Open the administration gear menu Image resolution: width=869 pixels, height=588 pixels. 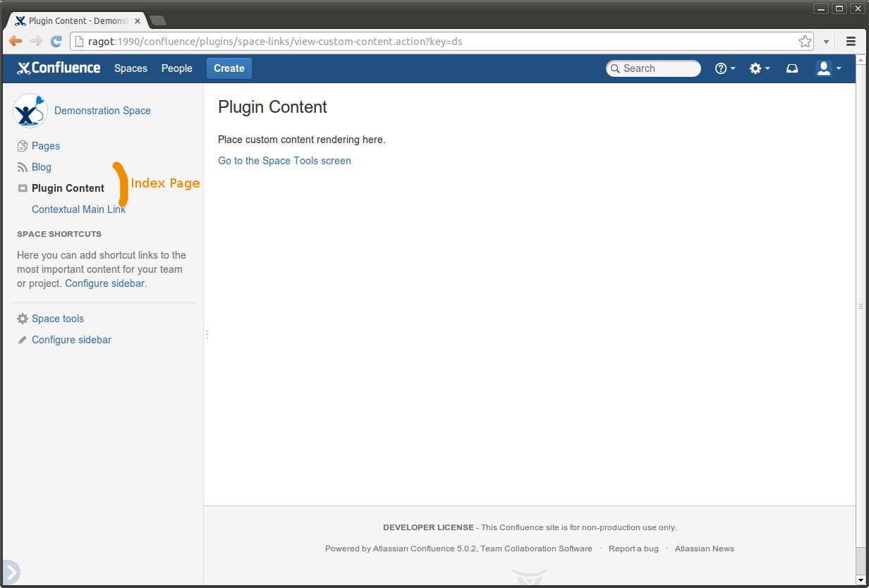[x=759, y=68]
